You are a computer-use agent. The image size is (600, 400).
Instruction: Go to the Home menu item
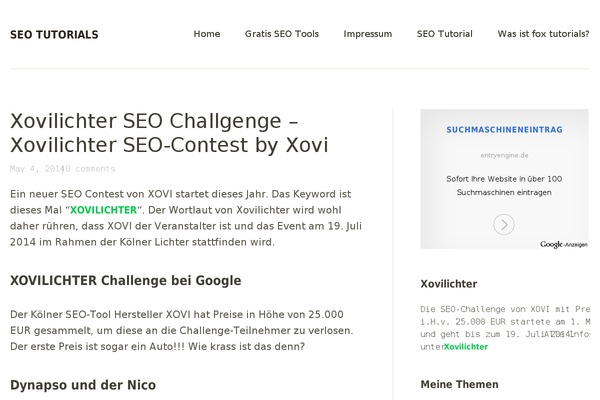tap(207, 34)
